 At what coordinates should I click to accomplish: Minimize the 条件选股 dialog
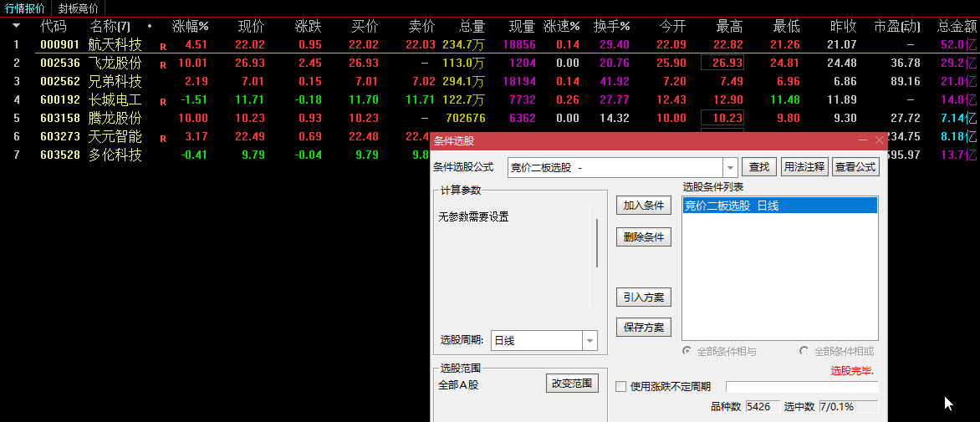coord(863,141)
